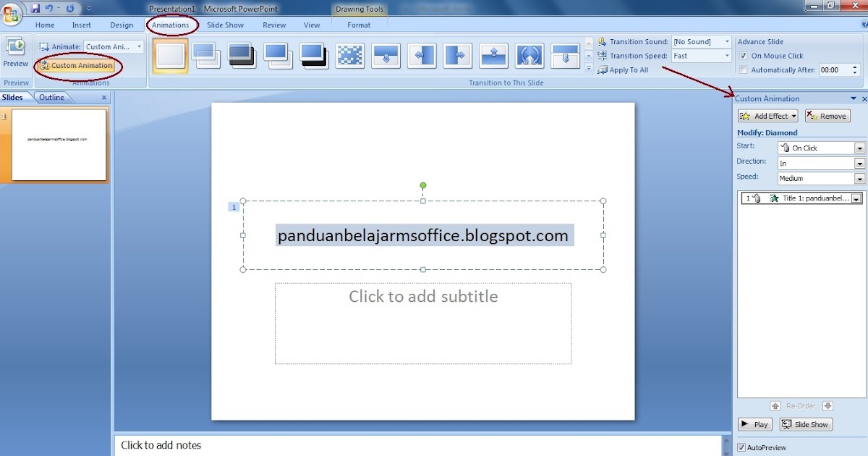
Task: Toggle the On Mouse Click checkbox
Action: tap(744, 56)
